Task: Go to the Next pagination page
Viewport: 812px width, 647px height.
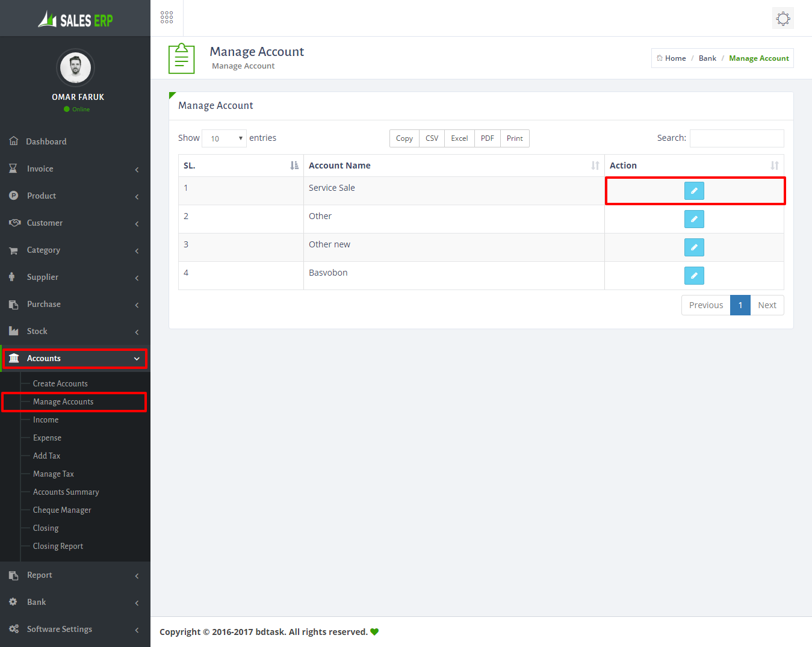Action: point(767,305)
